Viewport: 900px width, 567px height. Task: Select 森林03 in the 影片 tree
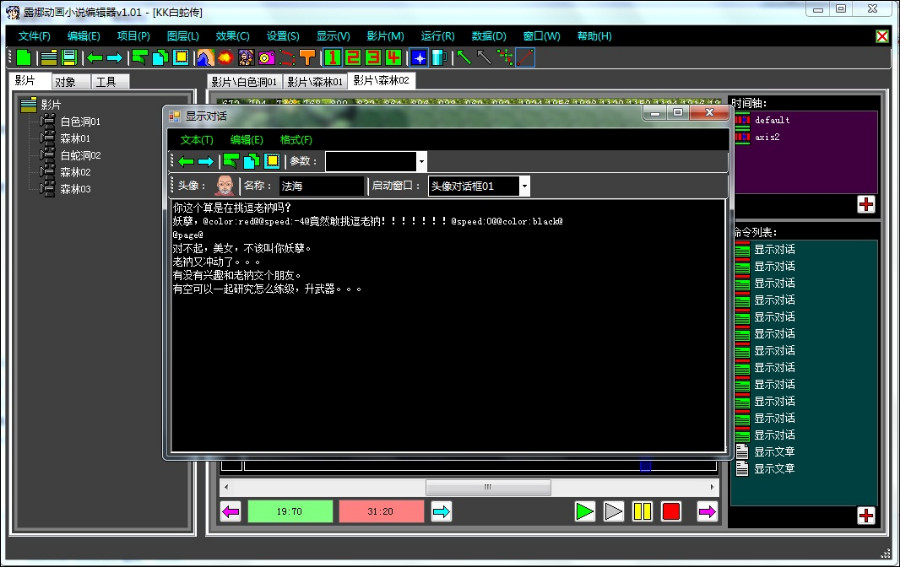[75, 189]
